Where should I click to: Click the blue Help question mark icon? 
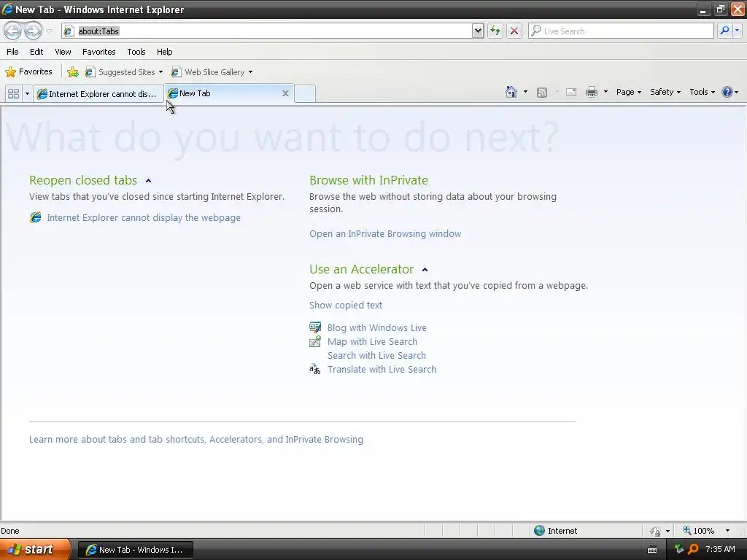point(727,92)
